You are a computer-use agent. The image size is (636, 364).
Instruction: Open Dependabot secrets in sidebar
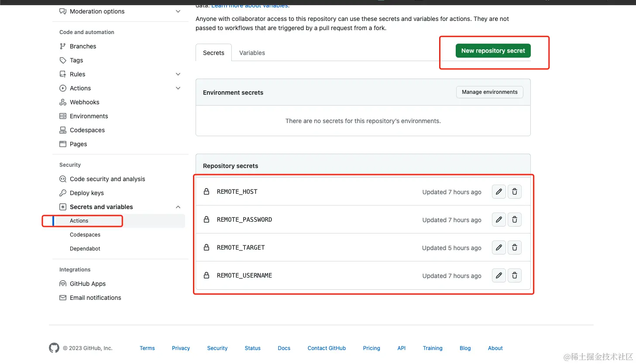85,249
